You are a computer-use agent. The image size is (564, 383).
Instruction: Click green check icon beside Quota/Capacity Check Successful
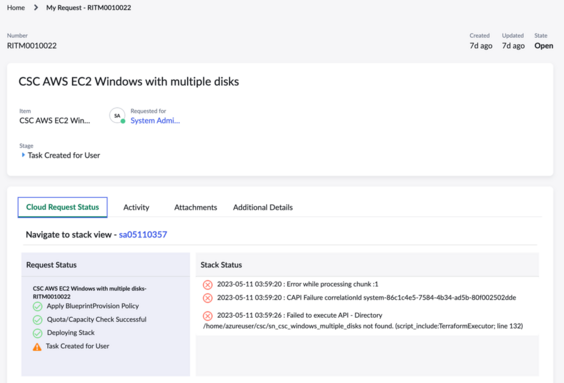pyautogui.click(x=37, y=320)
